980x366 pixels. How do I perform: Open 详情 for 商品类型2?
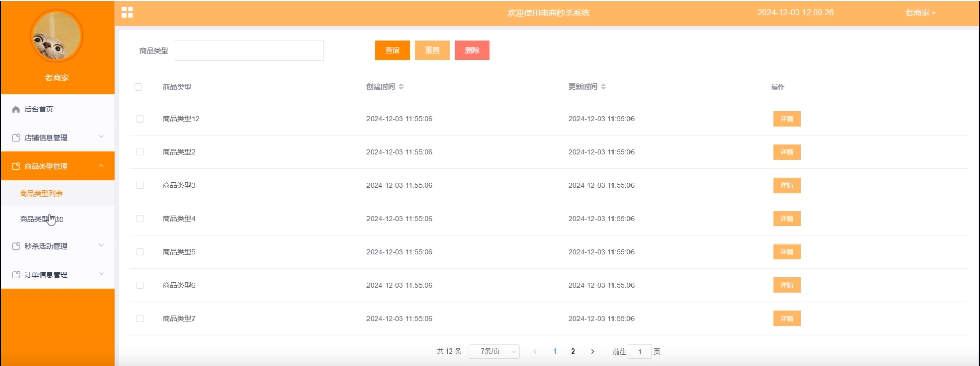point(786,152)
